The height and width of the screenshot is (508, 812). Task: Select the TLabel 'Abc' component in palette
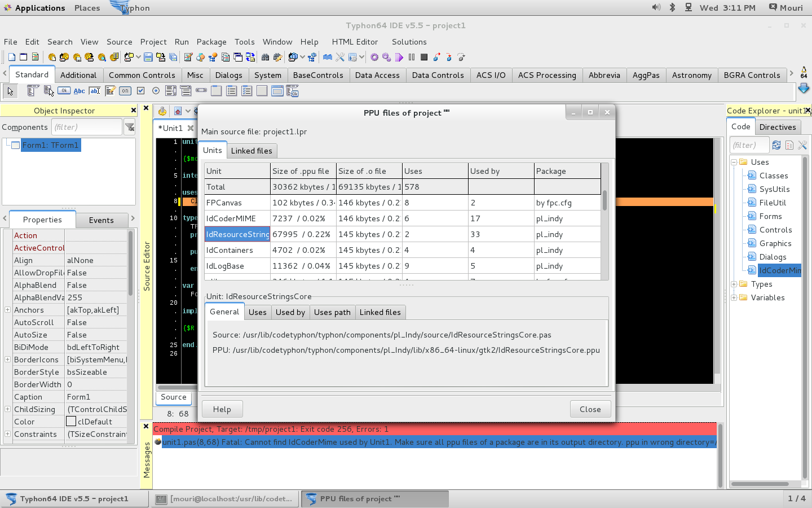click(80, 91)
